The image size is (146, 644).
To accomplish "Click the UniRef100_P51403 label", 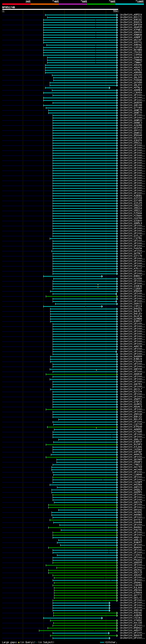I will pos(131,560).
